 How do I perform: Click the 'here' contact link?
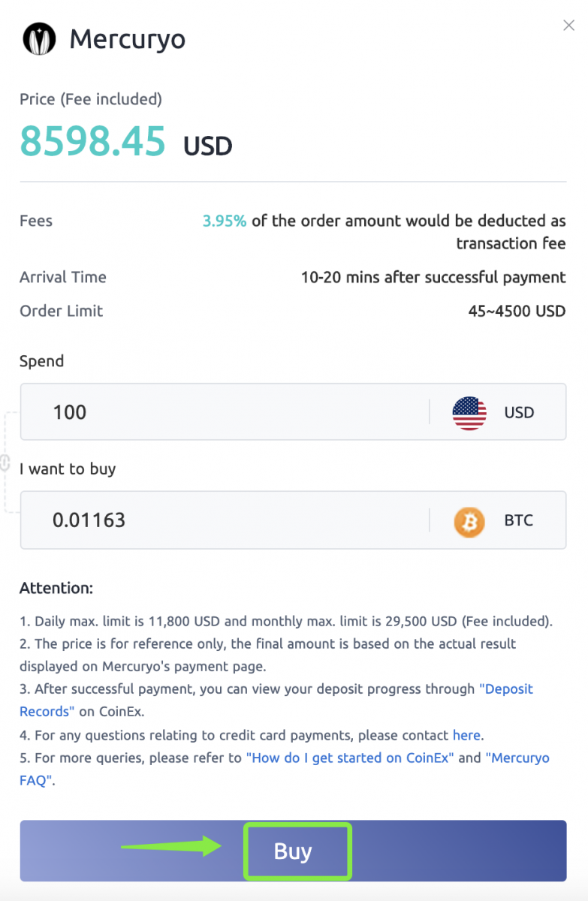coord(466,735)
